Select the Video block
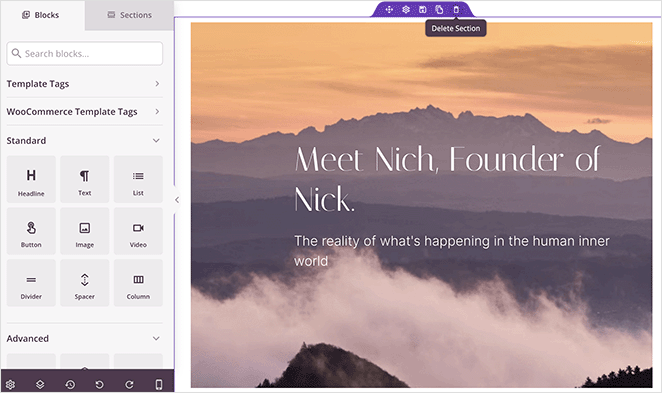The image size is (662, 393). (138, 231)
